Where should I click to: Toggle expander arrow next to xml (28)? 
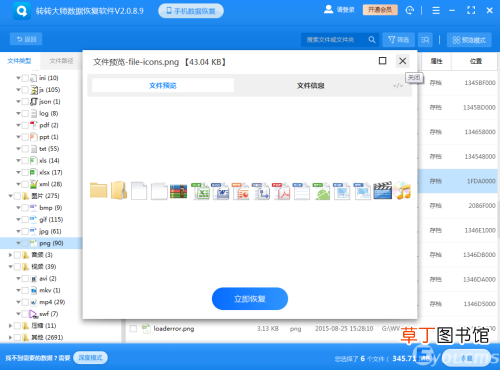point(18,184)
